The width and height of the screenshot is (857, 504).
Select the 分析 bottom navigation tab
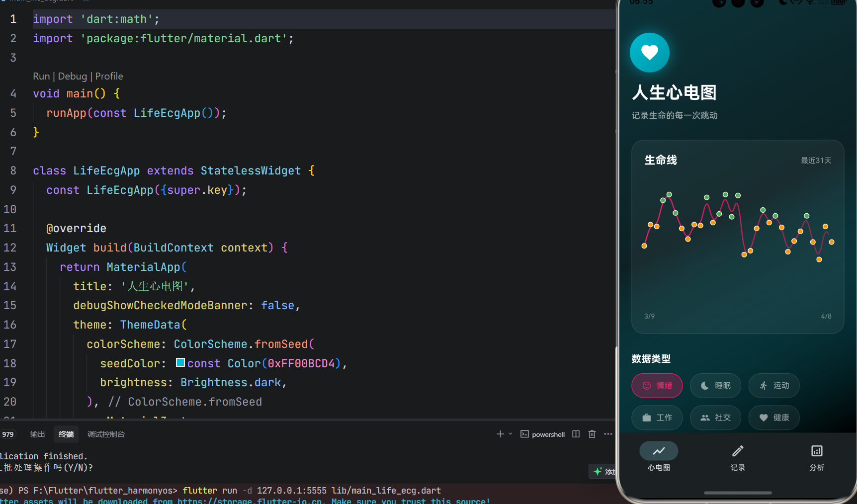point(817,457)
